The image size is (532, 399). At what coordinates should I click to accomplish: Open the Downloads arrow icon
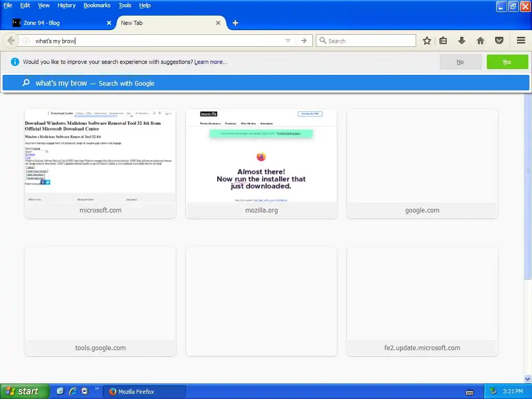462,41
